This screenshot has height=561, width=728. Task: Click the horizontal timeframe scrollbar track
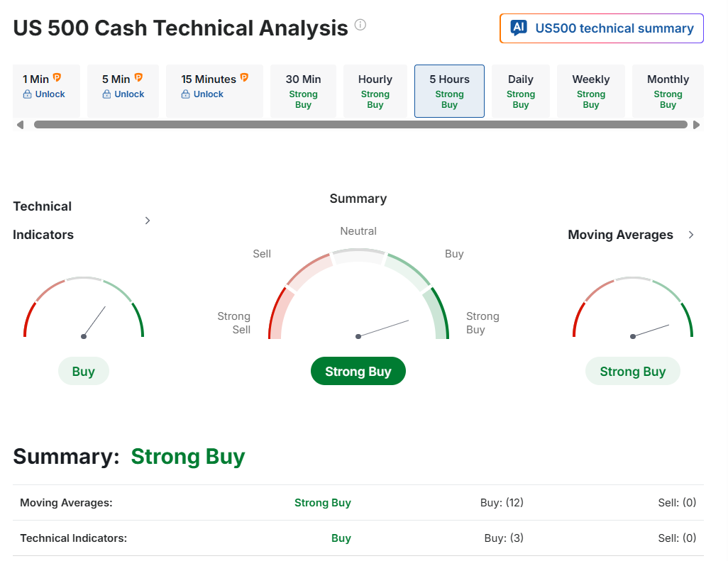[x=360, y=125]
